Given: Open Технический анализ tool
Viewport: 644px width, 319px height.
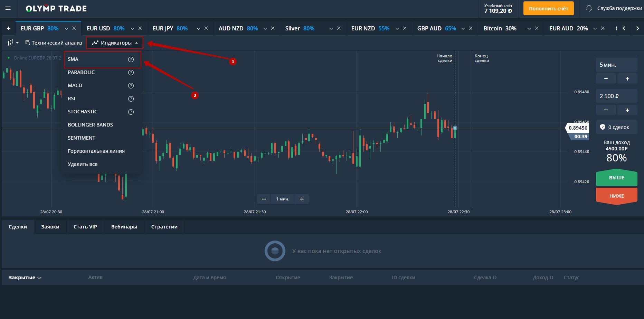Looking at the screenshot, I should pyautogui.click(x=54, y=43).
